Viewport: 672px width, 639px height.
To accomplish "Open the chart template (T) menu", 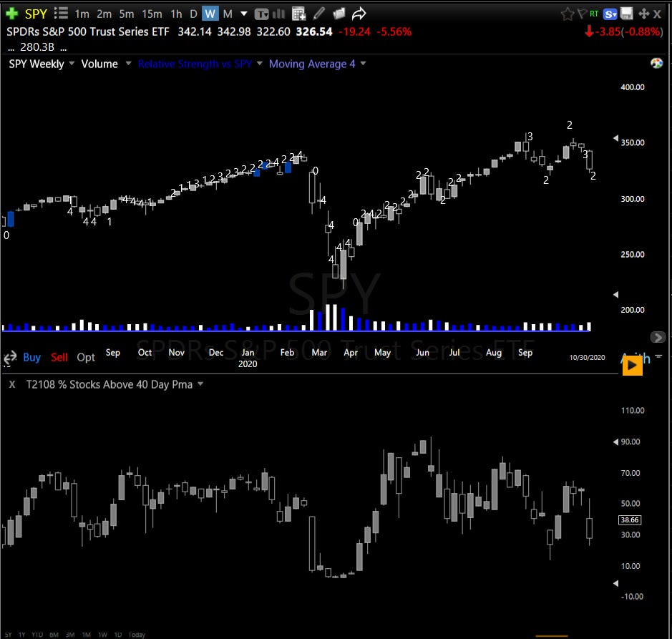I will click(x=261, y=14).
